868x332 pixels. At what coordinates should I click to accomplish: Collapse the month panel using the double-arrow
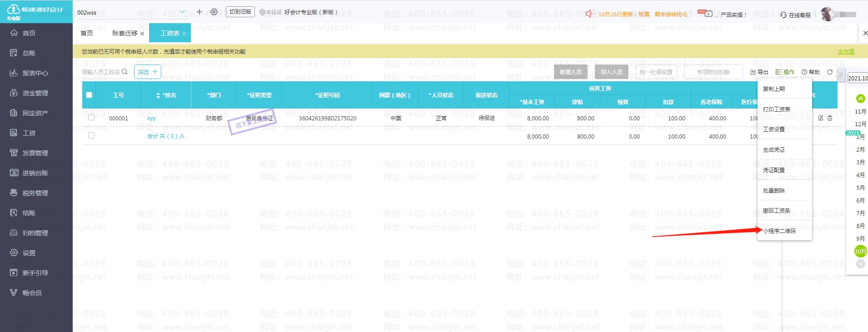pyautogui.click(x=841, y=74)
